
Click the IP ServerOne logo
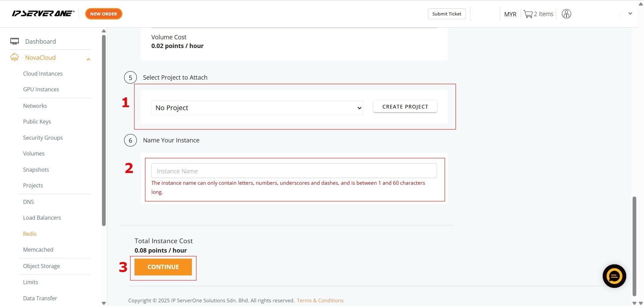point(43,13)
